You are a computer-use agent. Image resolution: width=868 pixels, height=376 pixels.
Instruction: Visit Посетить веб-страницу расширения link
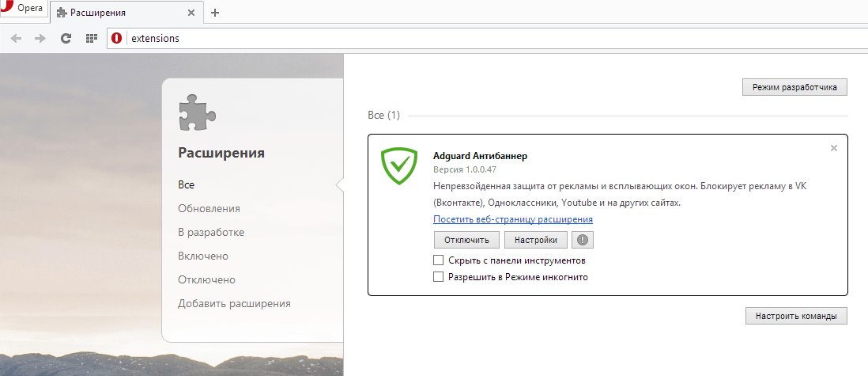513,219
